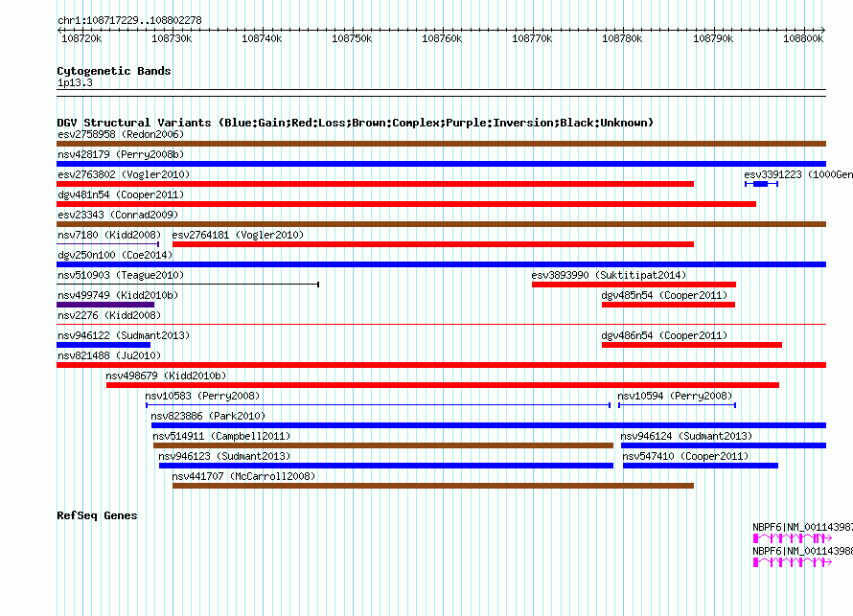This screenshot has width=853, height=616.
Task: Click the thin red nsv2276 line
Action: pyautogui.click(x=441, y=325)
